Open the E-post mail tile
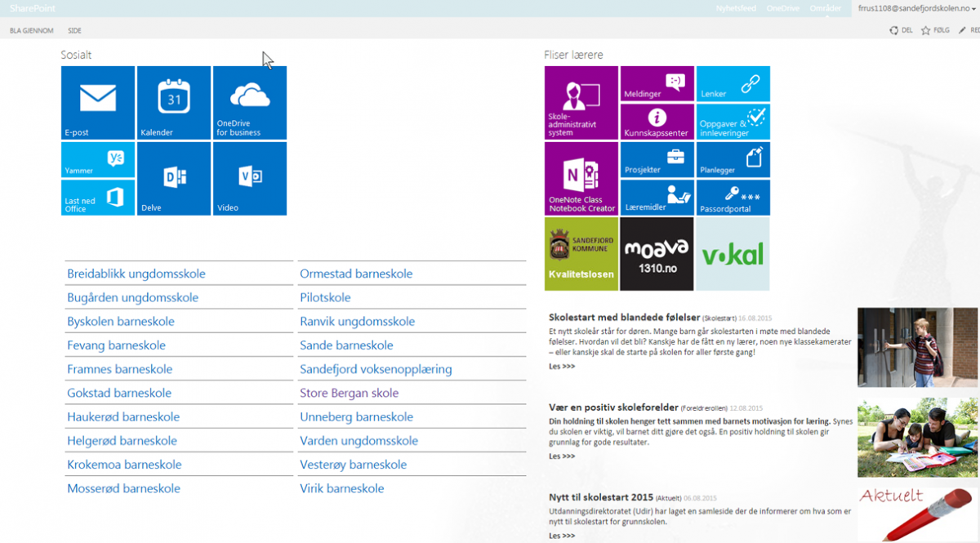 (x=98, y=102)
